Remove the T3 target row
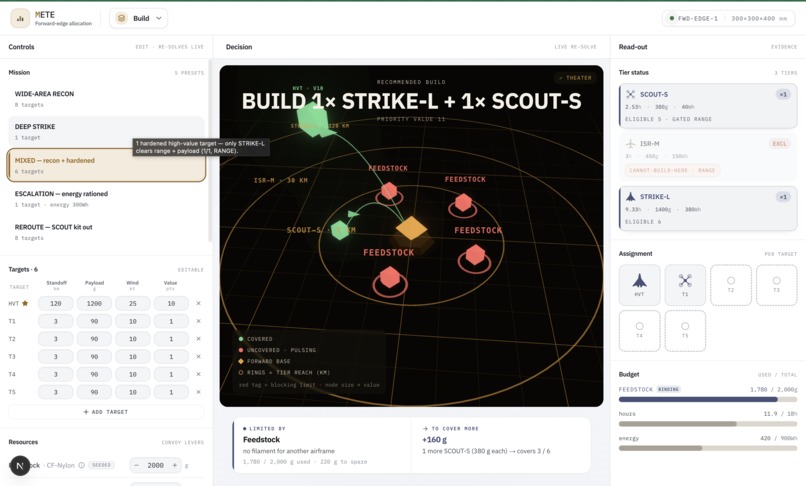The image size is (806, 486). click(198, 356)
